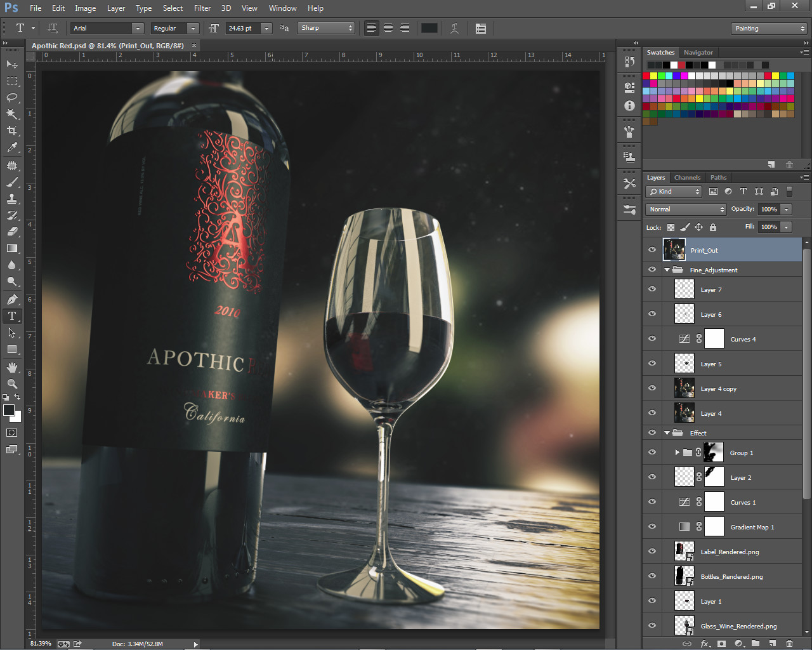Hide Label_Rendered.png layer

coord(652,552)
